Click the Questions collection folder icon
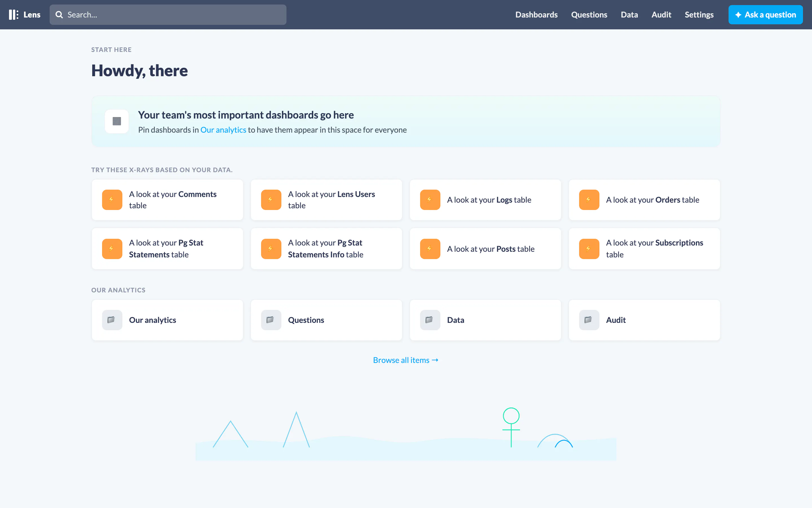Image resolution: width=812 pixels, height=508 pixels. tap(271, 320)
